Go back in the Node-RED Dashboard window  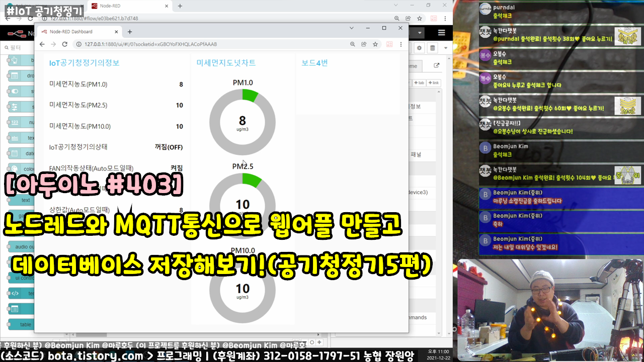[x=43, y=44]
